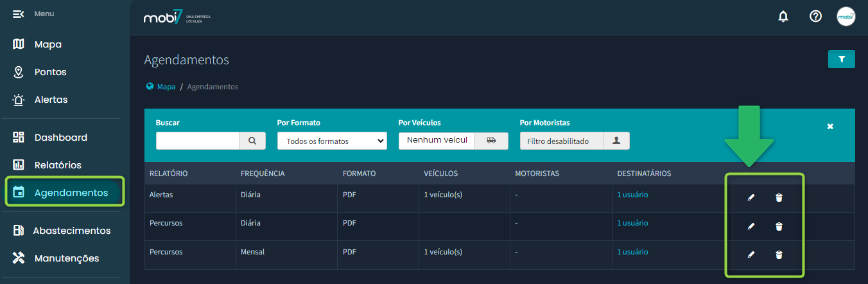
Task: Collapse the sidebar Menu toggle icon
Action: (18, 14)
